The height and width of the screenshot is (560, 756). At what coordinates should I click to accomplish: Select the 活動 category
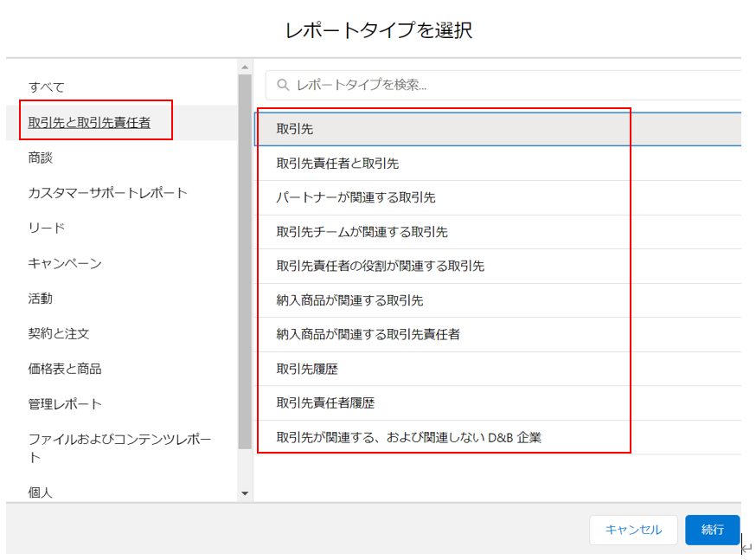[40, 299]
